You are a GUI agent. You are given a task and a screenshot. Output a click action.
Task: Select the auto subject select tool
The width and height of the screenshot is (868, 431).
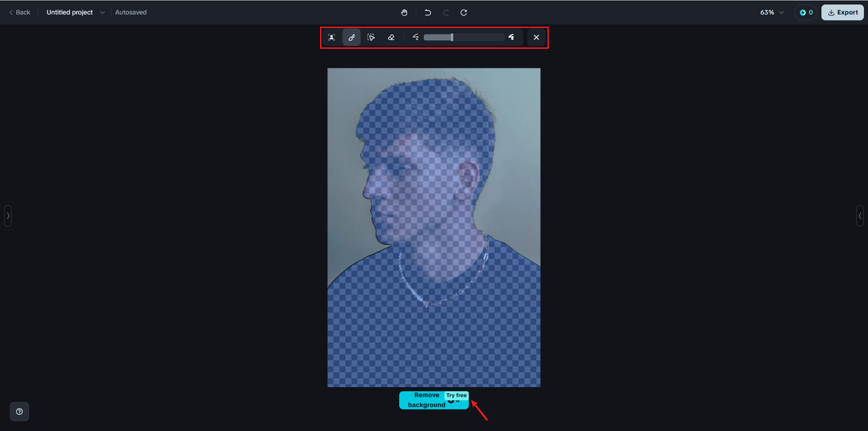click(332, 37)
